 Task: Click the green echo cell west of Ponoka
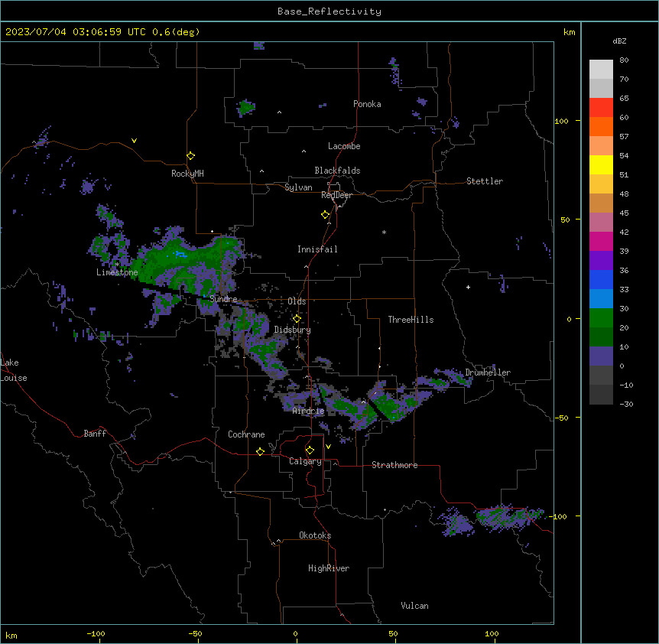tap(245, 108)
